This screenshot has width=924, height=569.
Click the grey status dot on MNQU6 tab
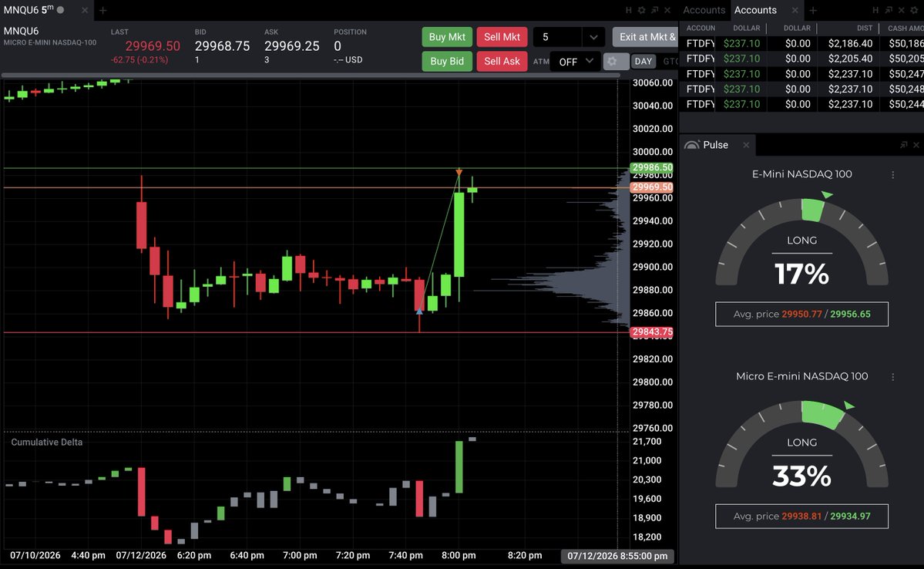60,10
